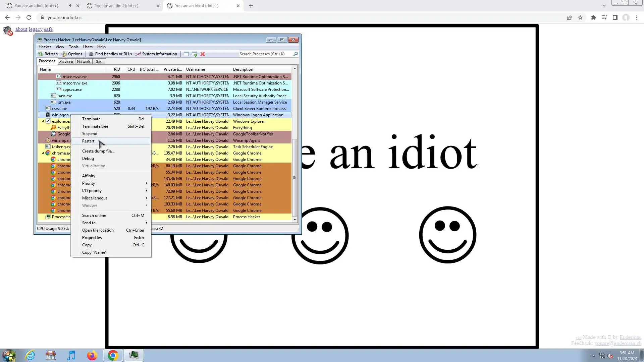Open System information graph icon

tap(138, 54)
